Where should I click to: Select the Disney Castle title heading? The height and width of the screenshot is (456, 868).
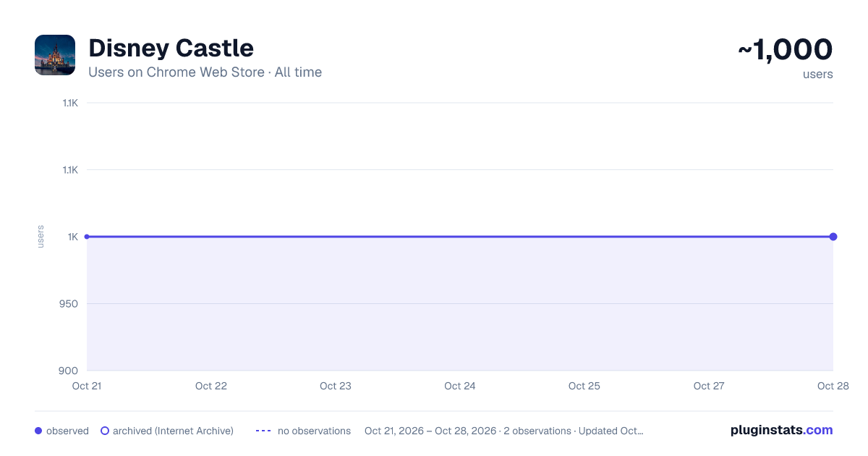(x=171, y=48)
